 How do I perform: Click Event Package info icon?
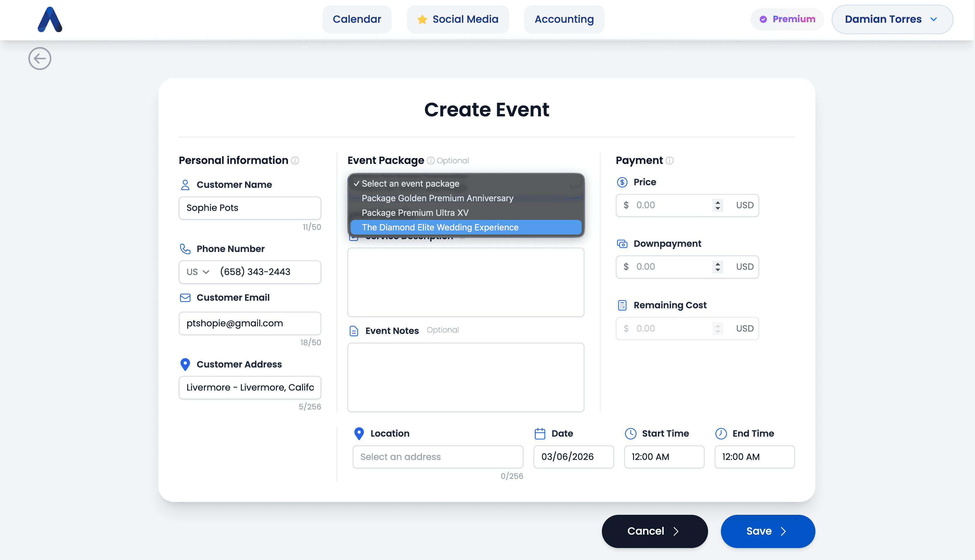tap(431, 160)
